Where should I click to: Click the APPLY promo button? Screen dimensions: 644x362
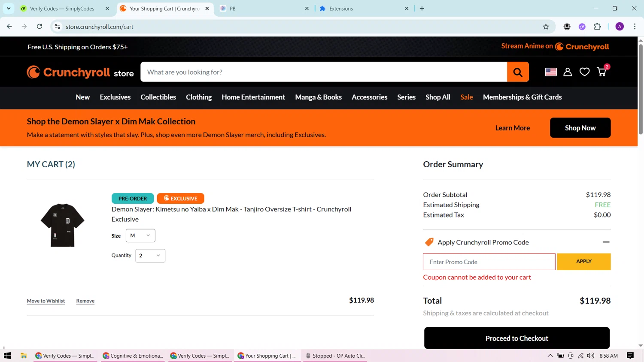[584, 262]
